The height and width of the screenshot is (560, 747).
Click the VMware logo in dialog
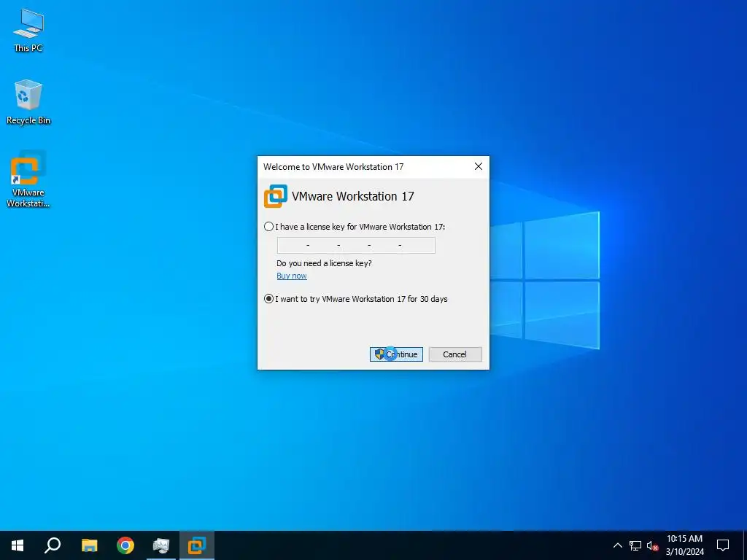tap(276, 196)
